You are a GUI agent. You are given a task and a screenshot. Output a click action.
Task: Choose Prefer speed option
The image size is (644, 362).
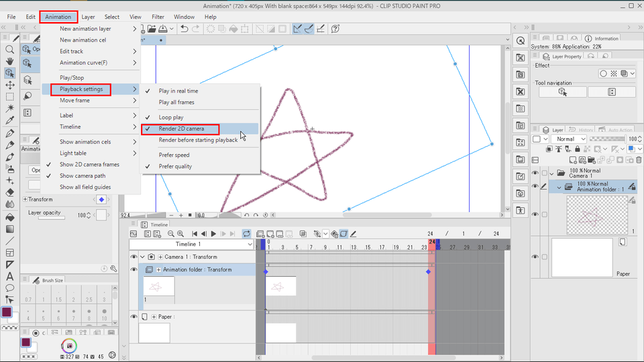[201, 155]
